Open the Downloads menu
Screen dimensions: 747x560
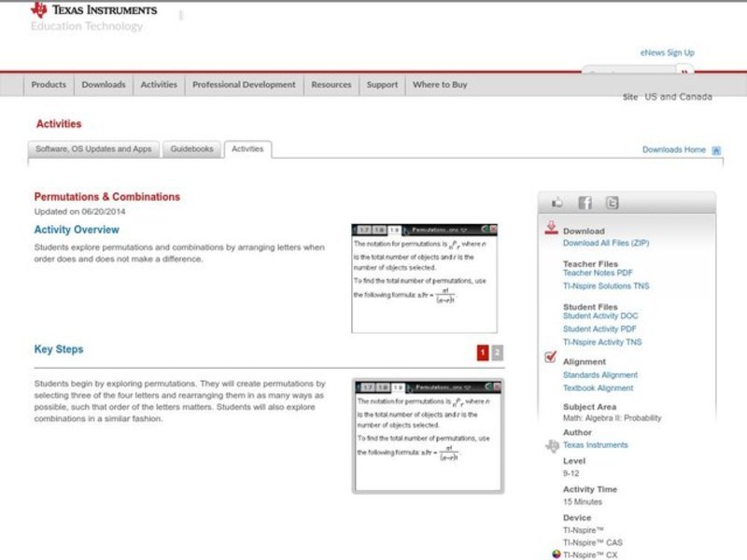pyautogui.click(x=104, y=85)
